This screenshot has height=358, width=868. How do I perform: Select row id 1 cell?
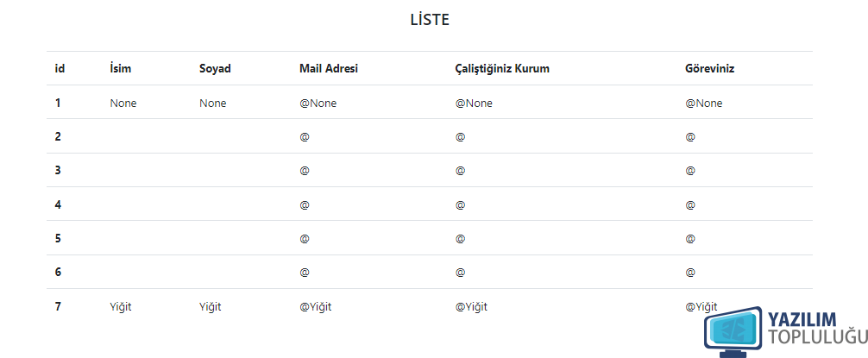tap(58, 103)
